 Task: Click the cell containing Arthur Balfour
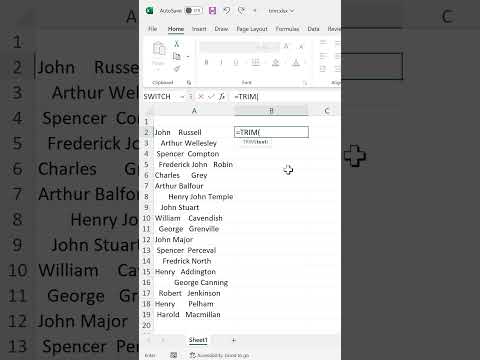click(194, 186)
